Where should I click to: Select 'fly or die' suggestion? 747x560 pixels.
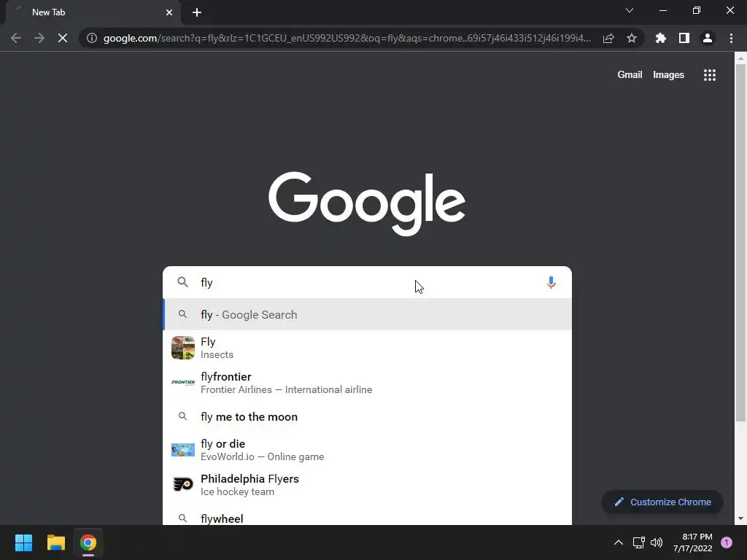[x=367, y=449]
